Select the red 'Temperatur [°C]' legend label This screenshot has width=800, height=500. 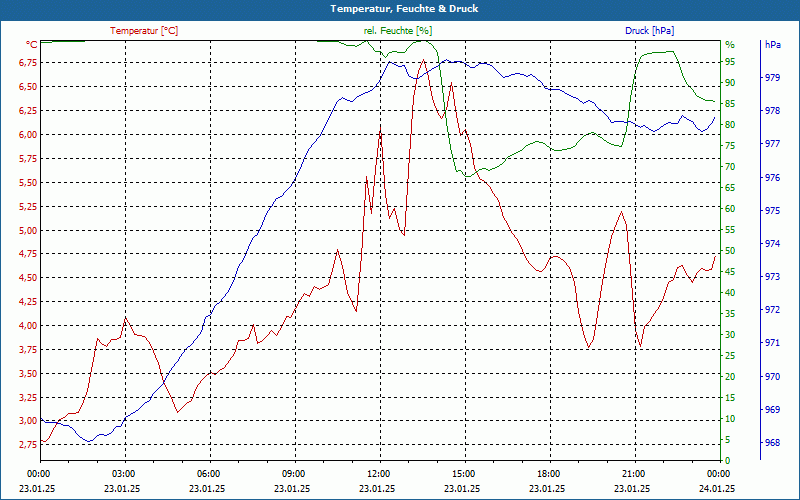point(144,31)
